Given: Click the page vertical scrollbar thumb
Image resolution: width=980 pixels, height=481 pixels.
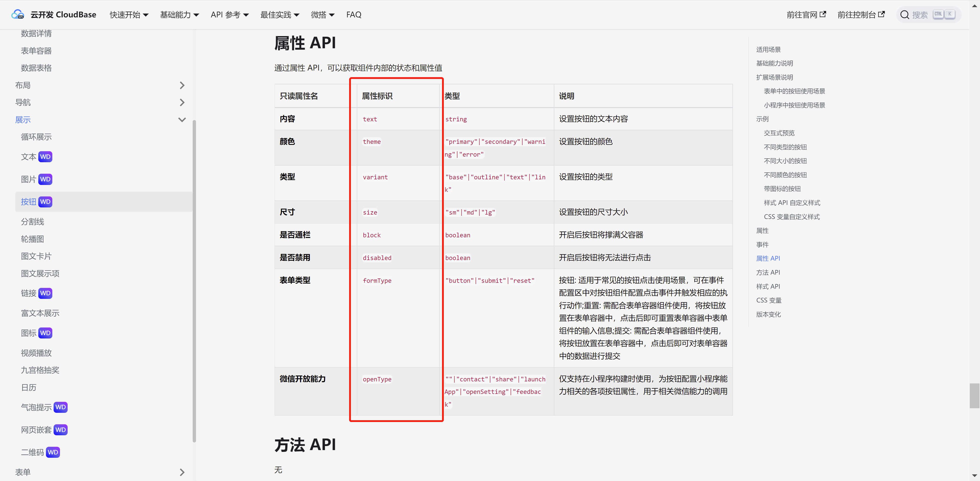Looking at the screenshot, I should [974, 396].
